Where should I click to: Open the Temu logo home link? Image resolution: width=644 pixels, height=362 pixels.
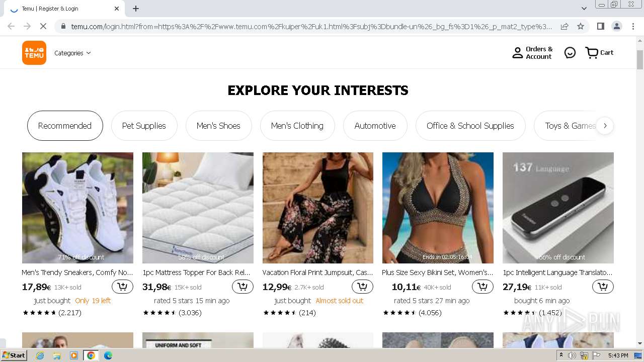coord(34,53)
